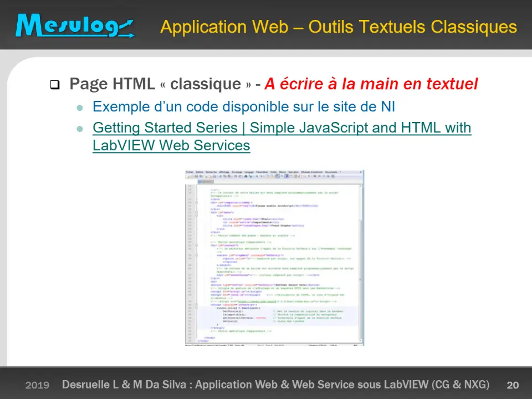Click the slide number 20
Image resolution: width=532 pixels, height=399 pixels.
513,385
